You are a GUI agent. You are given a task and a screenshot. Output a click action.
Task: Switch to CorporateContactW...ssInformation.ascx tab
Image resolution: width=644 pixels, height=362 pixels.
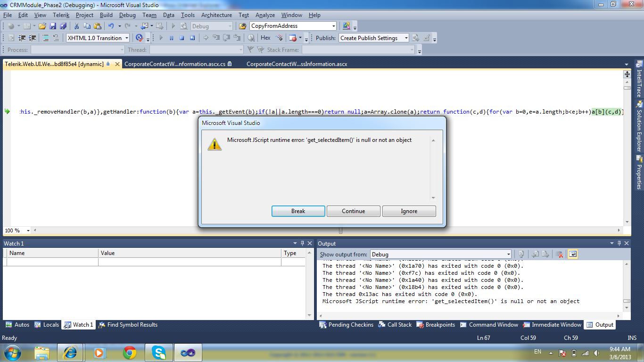(297, 64)
